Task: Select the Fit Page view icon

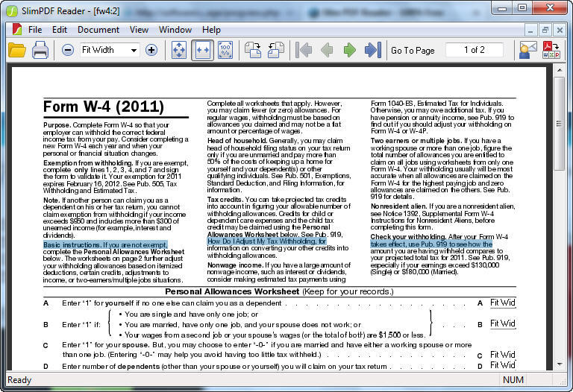Action: (x=179, y=50)
